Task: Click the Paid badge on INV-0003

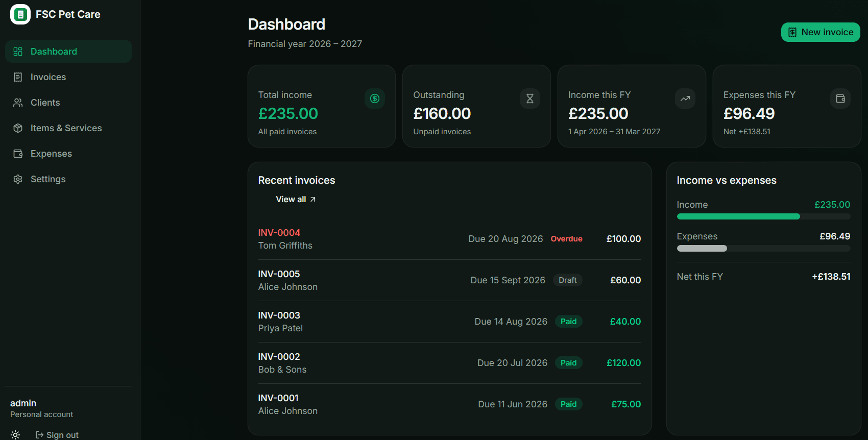Action: pyautogui.click(x=568, y=322)
